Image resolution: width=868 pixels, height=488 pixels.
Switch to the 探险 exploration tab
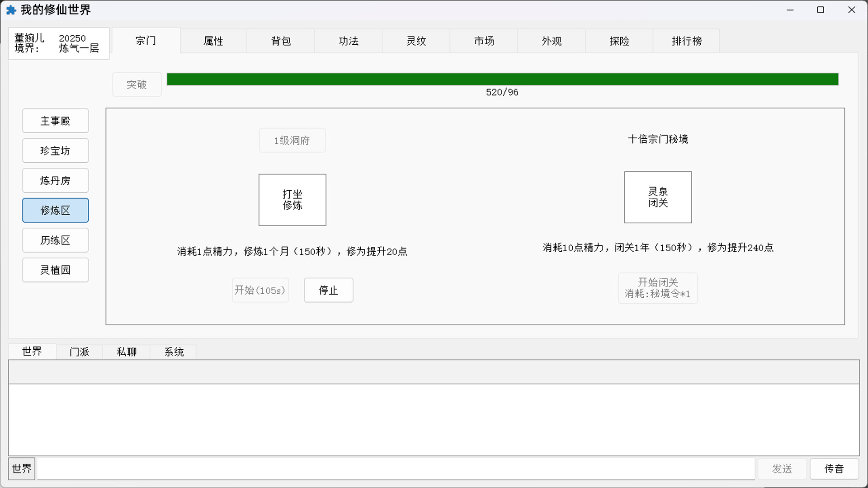(618, 41)
